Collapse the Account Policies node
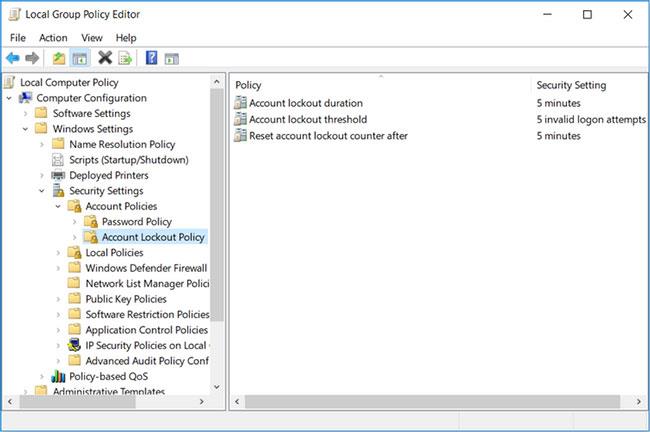The height and width of the screenshot is (432, 650). (x=58, y=206)
